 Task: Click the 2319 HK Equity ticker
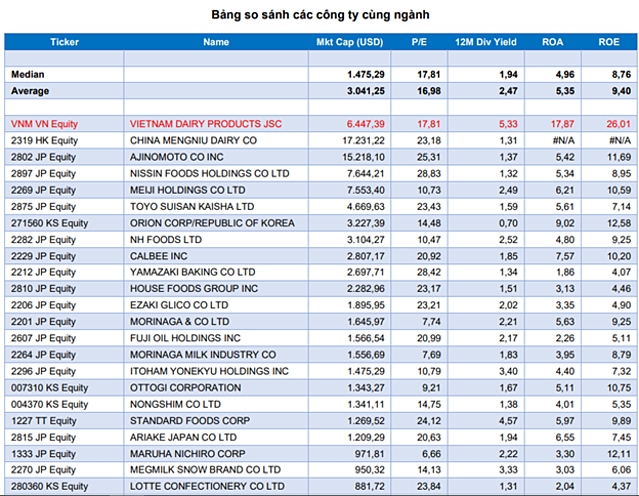pyautogui.click(x=43, y=140)
